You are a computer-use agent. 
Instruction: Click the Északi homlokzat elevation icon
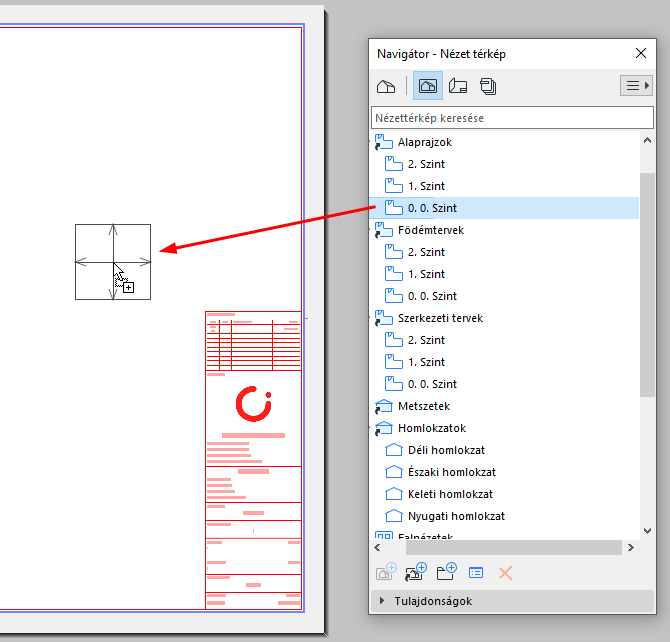pyautogui.click(x=394, y=472)
